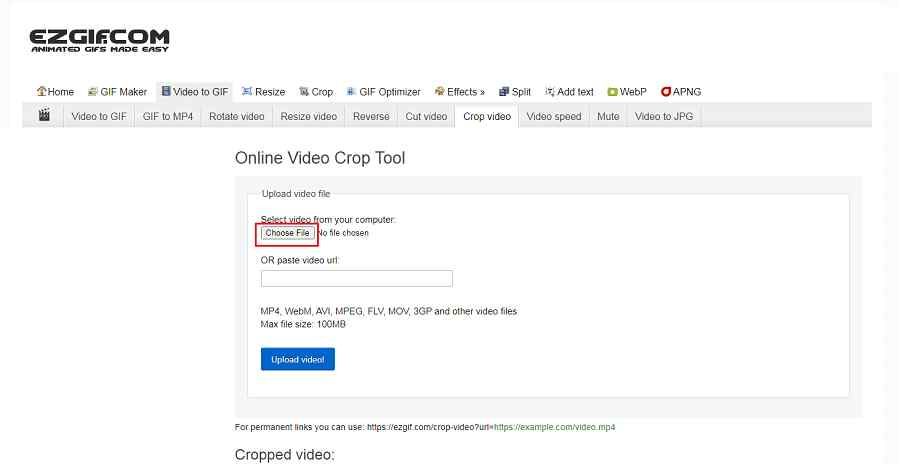Click the Upload video! button
900x467 pixels.
point(297,359)
